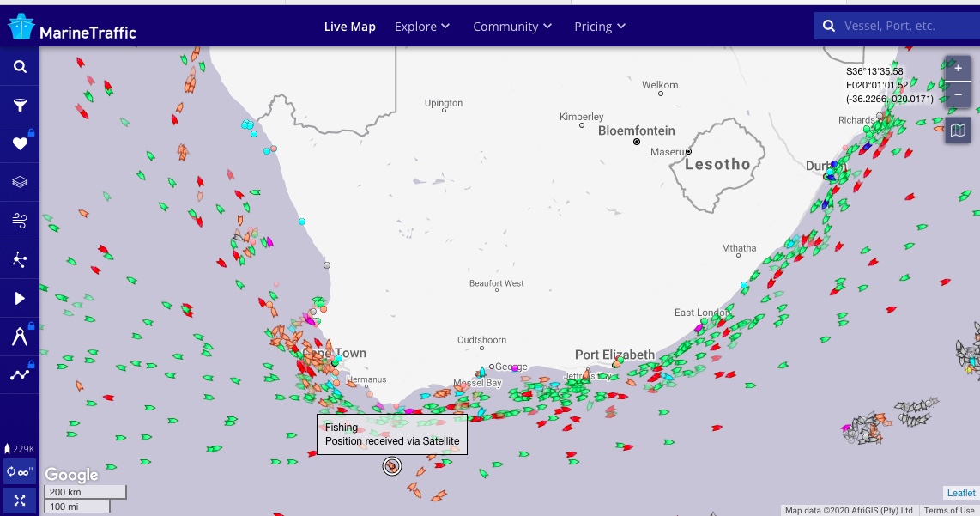980x516 pixels.
Task: Zoom in using the plus control
Action: pyautogui.click(x=957, y=68)
